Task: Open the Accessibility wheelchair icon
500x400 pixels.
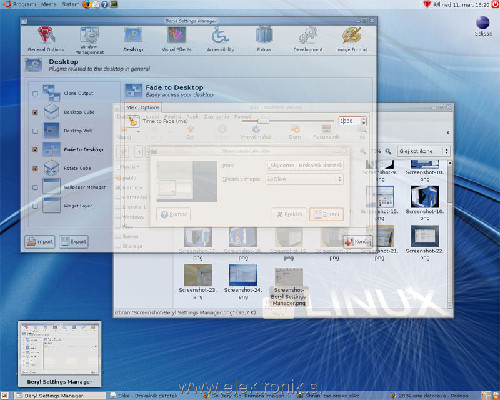Action: 220,35
